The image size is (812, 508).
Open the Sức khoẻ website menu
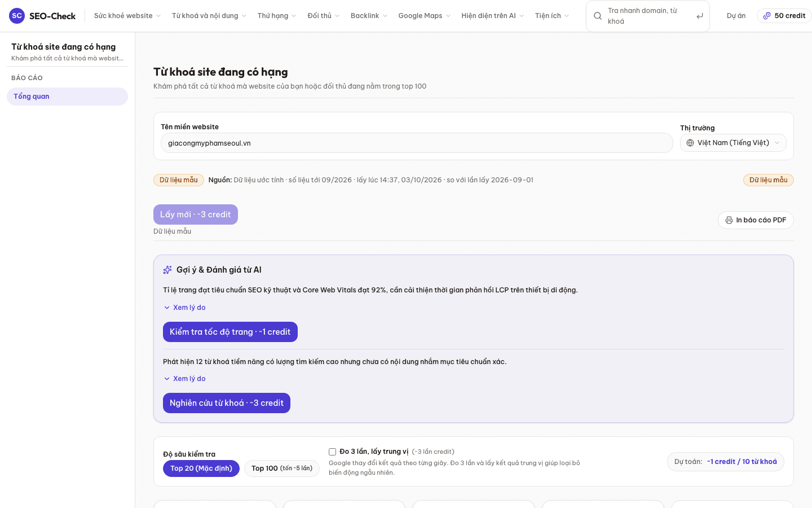coord(127,16)
